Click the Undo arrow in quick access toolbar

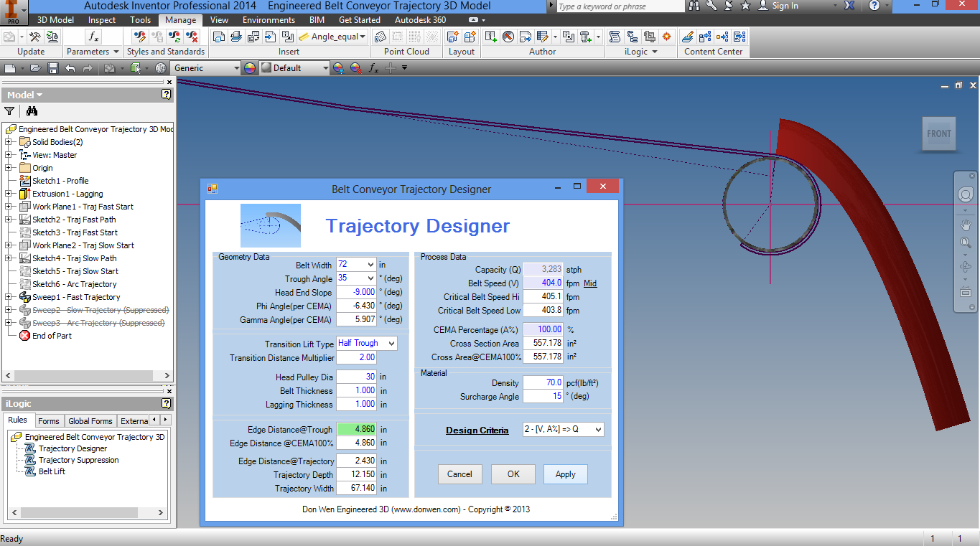point(70,68)
